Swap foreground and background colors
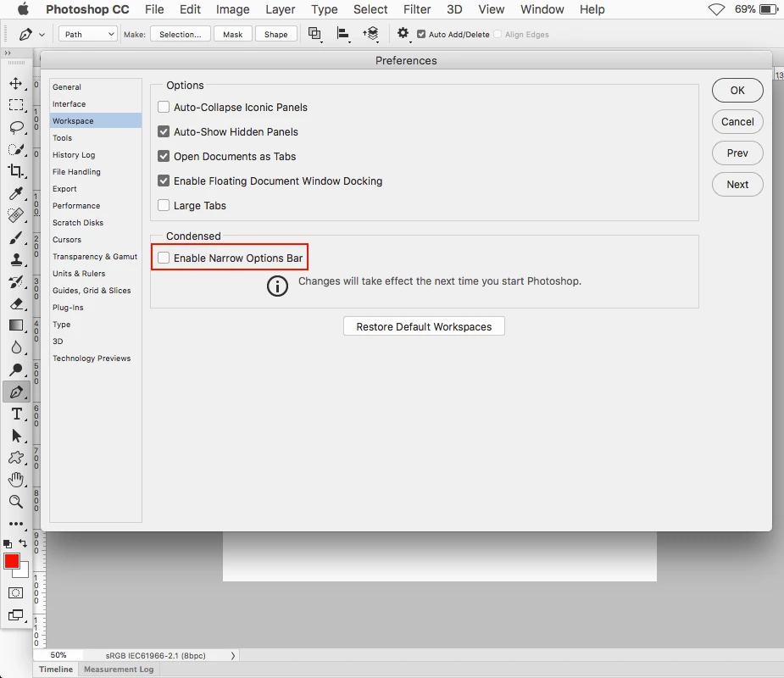The image size is (784, 678). click(23, 543)
